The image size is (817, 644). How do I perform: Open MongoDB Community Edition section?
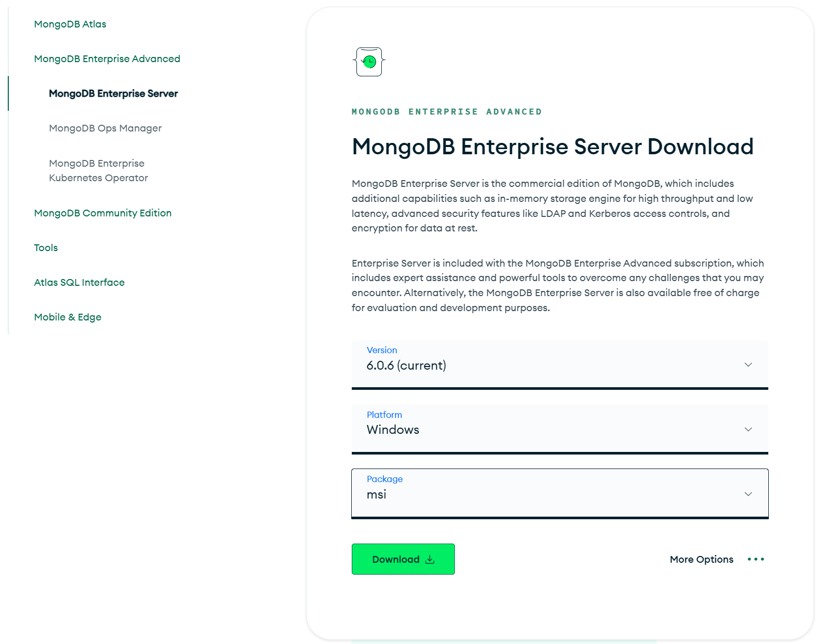pos(103,213)
